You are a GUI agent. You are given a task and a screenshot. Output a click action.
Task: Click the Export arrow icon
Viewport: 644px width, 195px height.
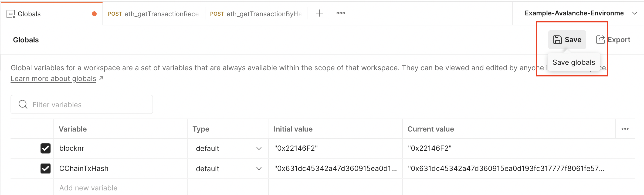point(600,40)
